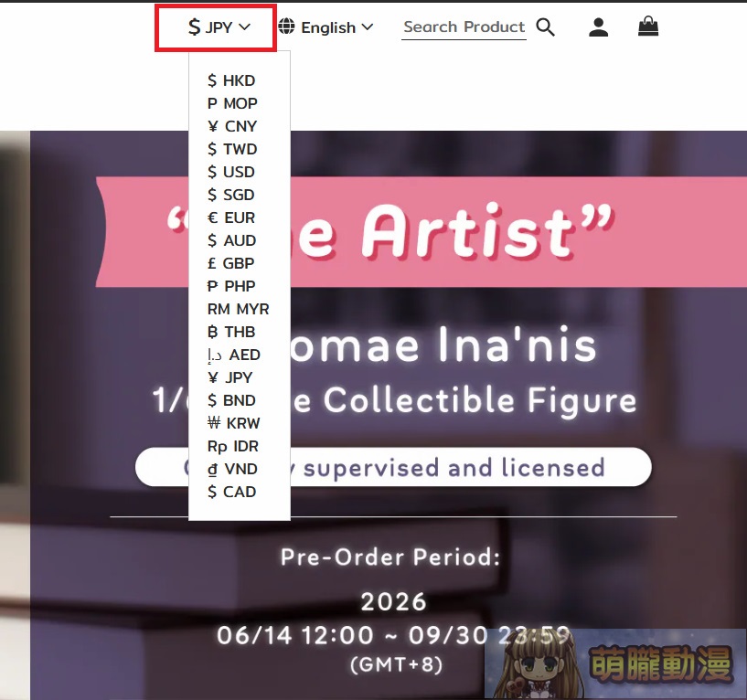Open the user account icon

coord(598,27)
